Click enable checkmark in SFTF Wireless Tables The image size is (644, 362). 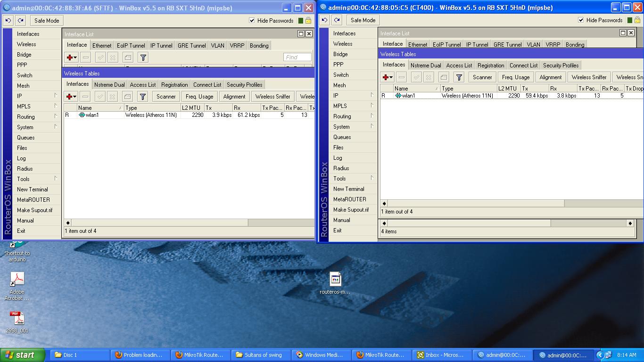point(100,97)
